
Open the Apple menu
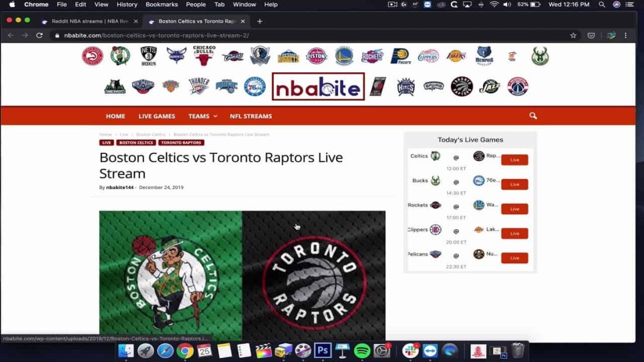coord(12,5)
